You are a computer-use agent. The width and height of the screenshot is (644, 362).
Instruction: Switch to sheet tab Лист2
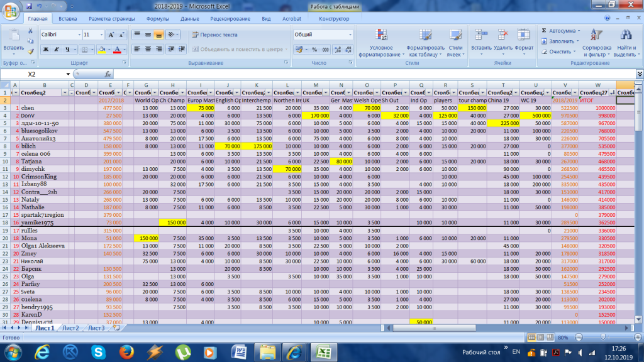pyautogui.click(x=70, y=328)
